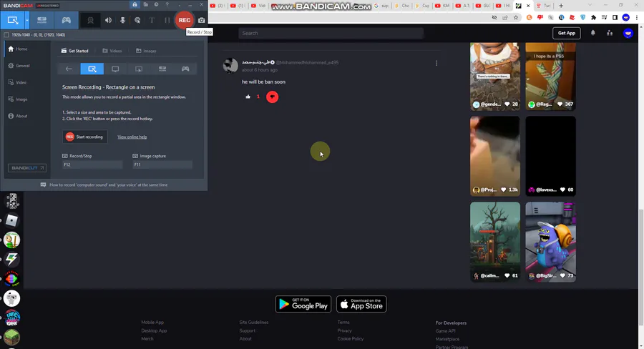Image resolution: width=644 pixels, height=349 pixels.
Task: Switch to Get Started tab
Action: pyautogui.click(x=74, y=51)
